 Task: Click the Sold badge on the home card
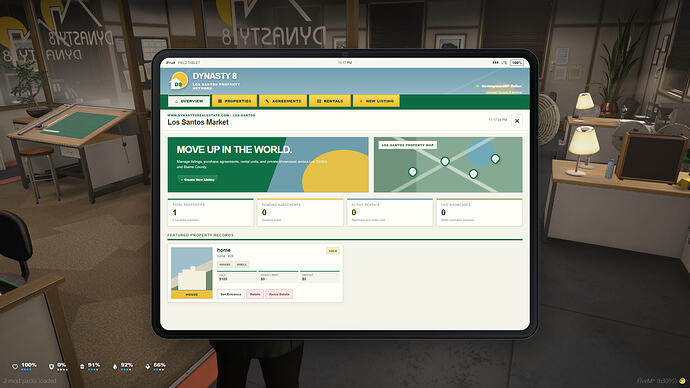coord(333,251)
